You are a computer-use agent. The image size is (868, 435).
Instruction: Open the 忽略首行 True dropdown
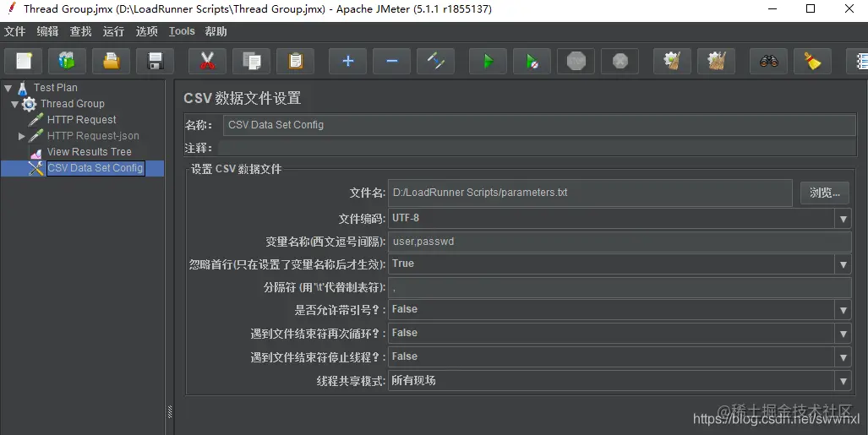[x=843, y=264]
